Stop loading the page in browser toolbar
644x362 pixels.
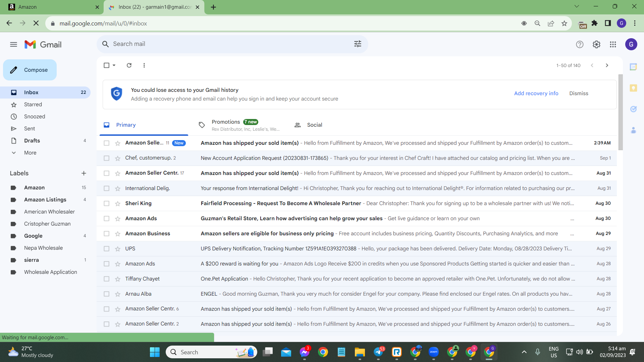[36, 23]
